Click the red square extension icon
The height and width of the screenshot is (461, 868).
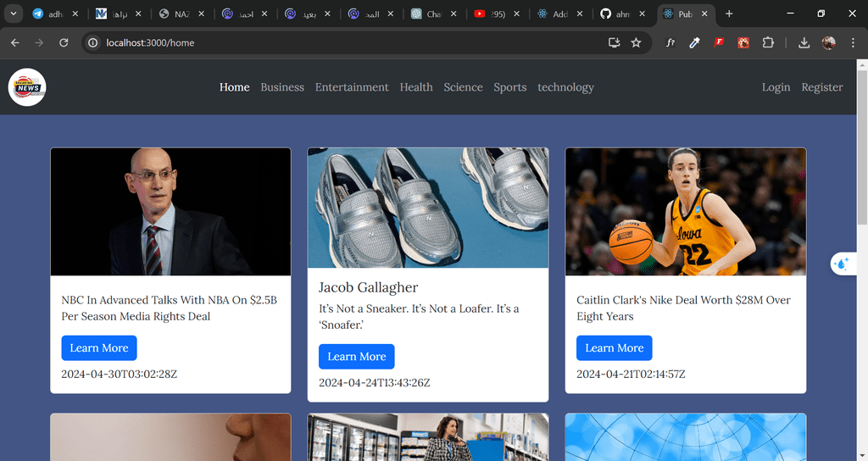tap(743, 42)
